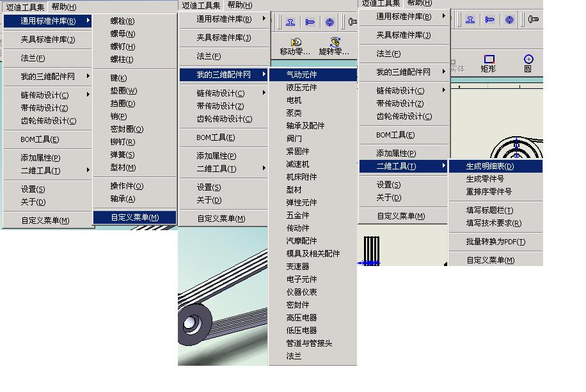This screenshot has height=392, width=586.
Task: Choose 螺栓(B) from the standard parts submenu
Action: [122, 21]
